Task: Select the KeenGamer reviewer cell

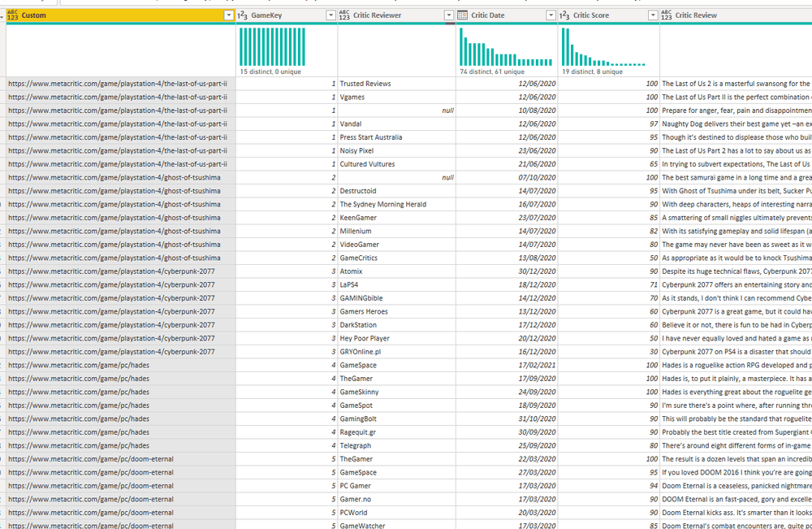Action: [397, 218]
